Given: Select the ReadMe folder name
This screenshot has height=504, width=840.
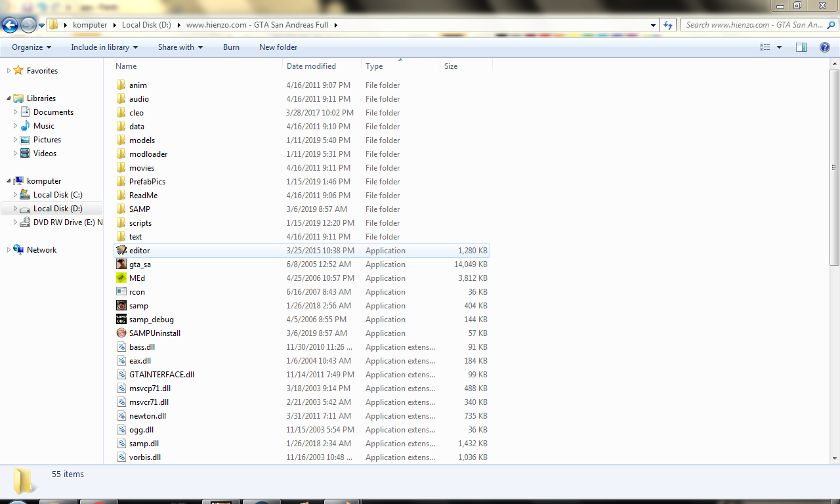Looking at the screenshot, I should coord(143,196).
